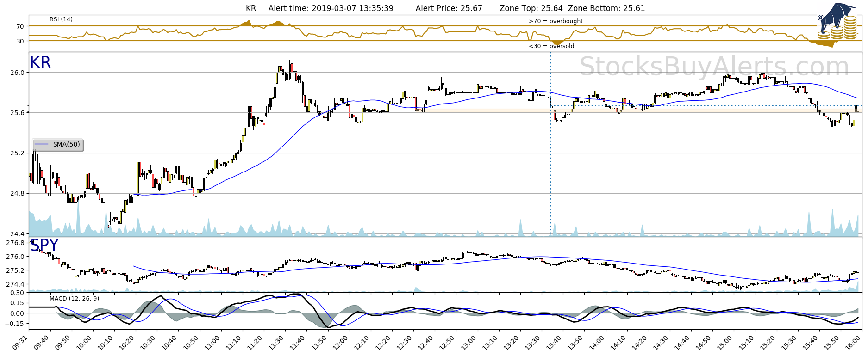Click the Zone Top 25.64 text
This screenshot has height=356, width=868.
[x=531, y=8]
